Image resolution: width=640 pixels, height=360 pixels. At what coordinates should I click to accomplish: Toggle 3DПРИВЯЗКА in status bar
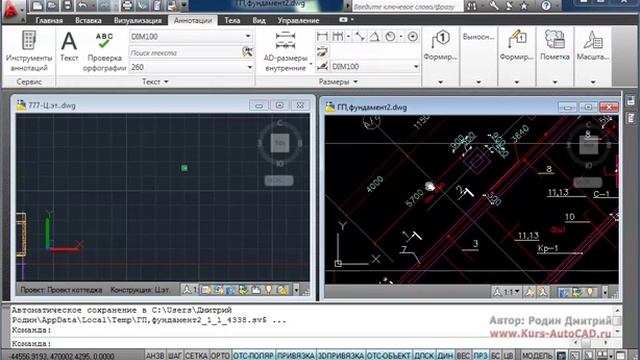(341, 356)
